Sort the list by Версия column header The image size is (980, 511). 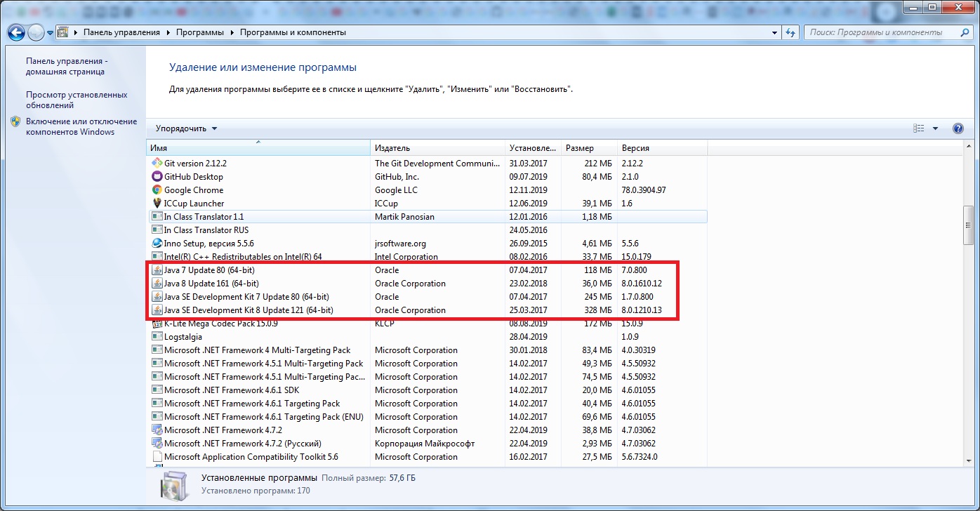pos(662,148)
